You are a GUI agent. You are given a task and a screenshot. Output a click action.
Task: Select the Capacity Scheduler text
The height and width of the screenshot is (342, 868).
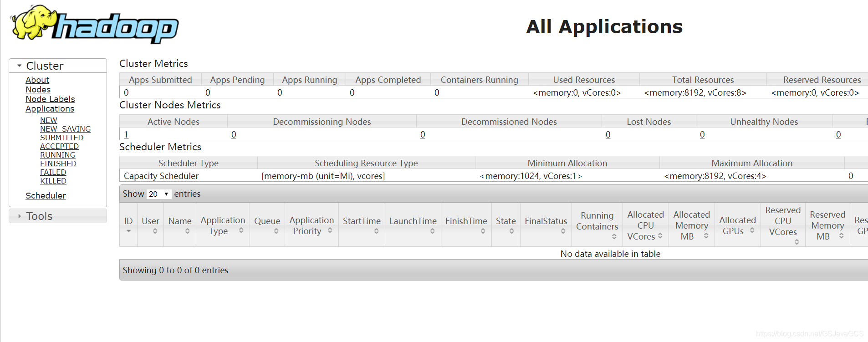pos(161,176)
